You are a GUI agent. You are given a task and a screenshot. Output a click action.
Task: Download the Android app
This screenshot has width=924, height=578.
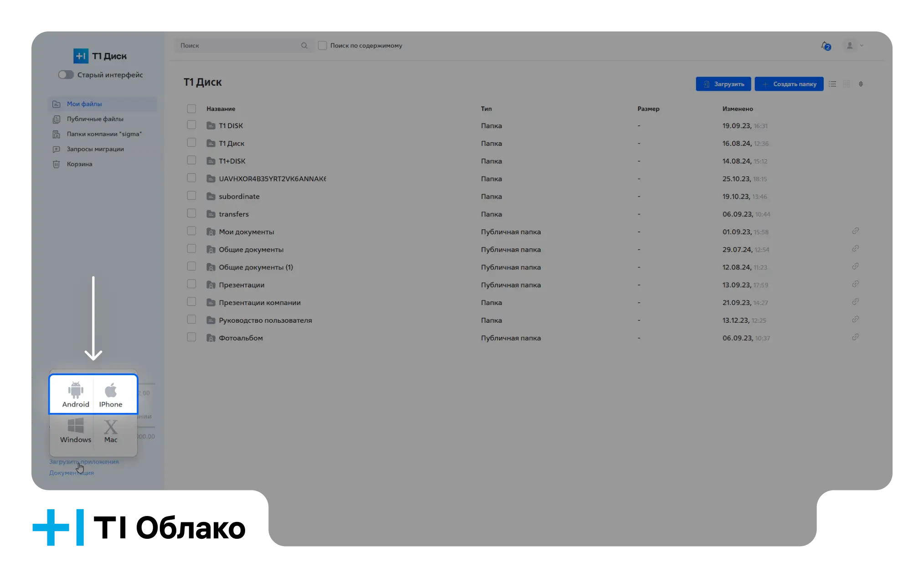tap(76, 394)
